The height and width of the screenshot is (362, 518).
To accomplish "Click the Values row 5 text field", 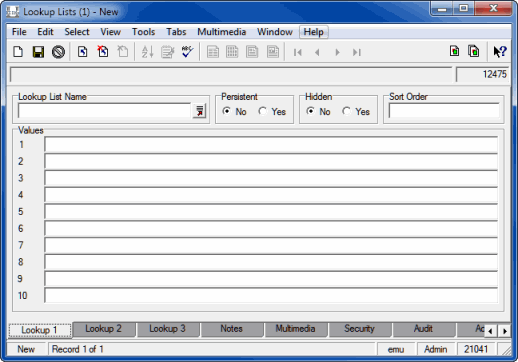I will [x=271, y=212].
